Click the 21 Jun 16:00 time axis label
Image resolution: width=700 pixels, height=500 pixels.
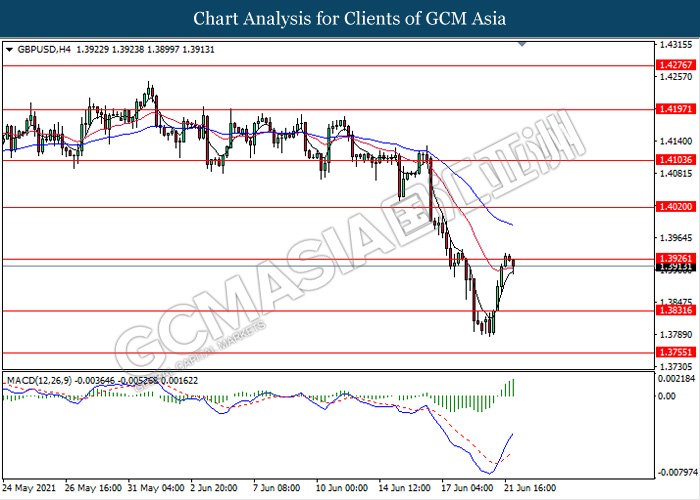tap(530, 488)
